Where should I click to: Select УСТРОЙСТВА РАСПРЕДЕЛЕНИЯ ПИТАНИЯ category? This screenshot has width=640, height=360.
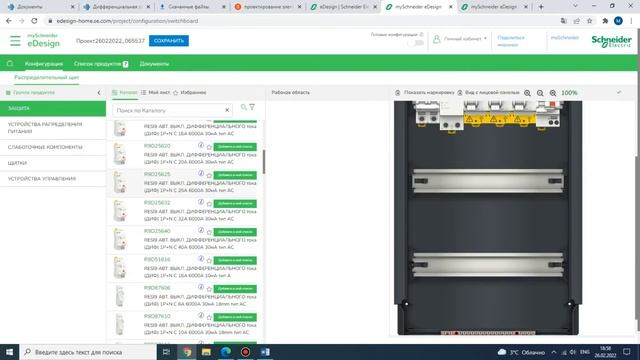(53, 128)
